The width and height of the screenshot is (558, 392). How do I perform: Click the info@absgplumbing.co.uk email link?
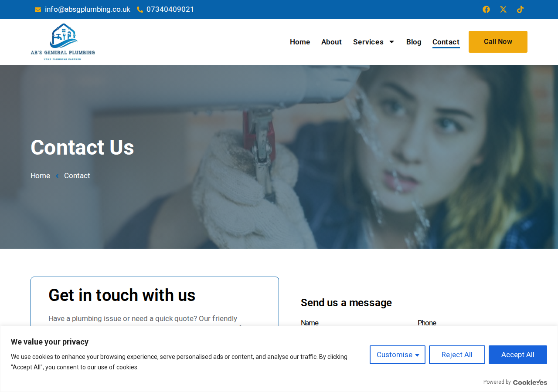click(87, 10)
